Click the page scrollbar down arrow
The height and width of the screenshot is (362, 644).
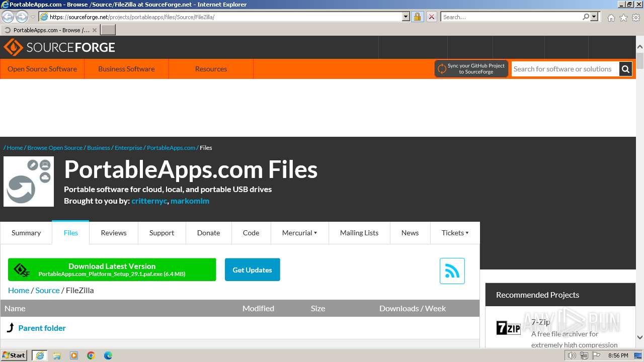(640, 337)
